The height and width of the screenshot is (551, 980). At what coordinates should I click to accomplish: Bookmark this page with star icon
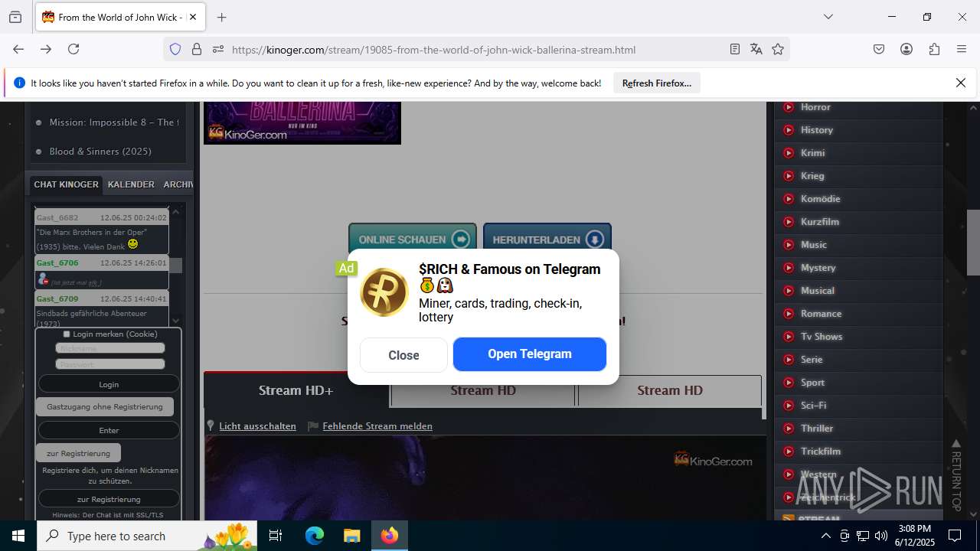pyautogui.click(x=778, y=49)
